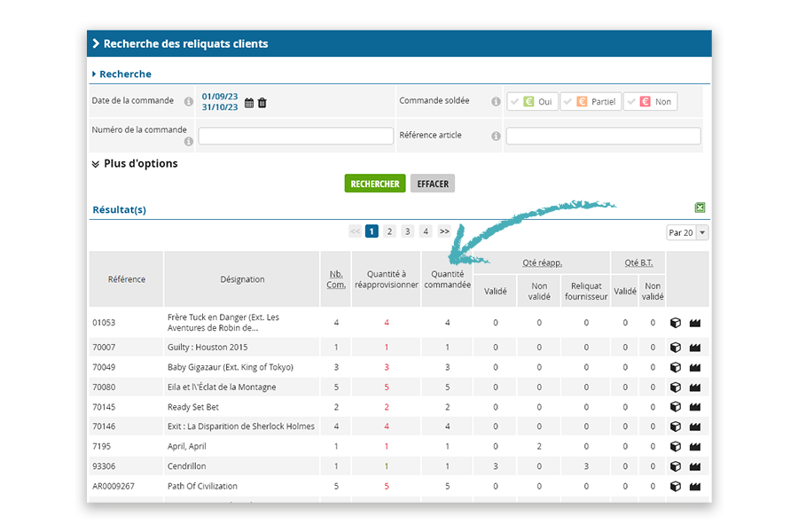Open box icon for April, April
This screenshot has height=532, width=798.
676,447
